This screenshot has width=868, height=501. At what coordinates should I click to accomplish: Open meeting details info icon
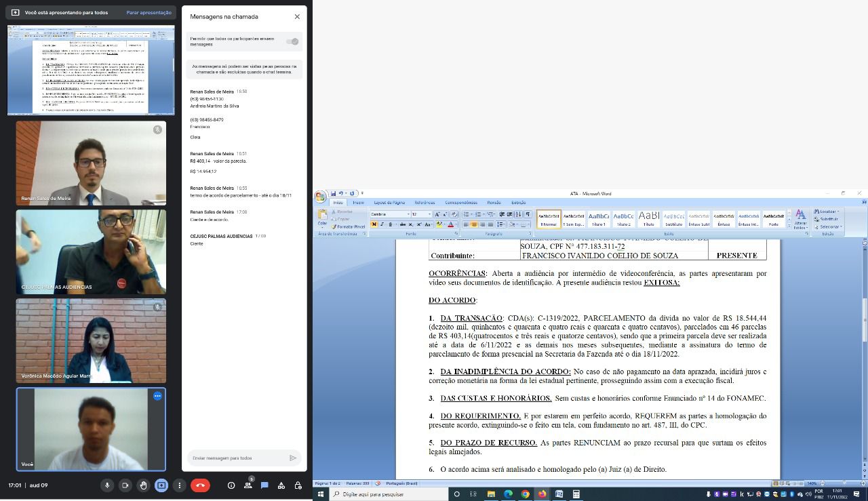231,485
